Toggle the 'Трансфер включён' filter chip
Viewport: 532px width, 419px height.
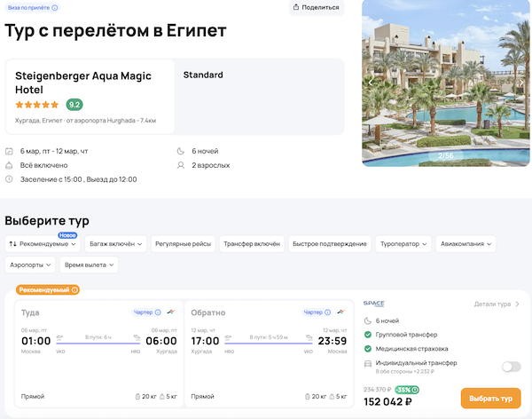(x=252, y=243)
